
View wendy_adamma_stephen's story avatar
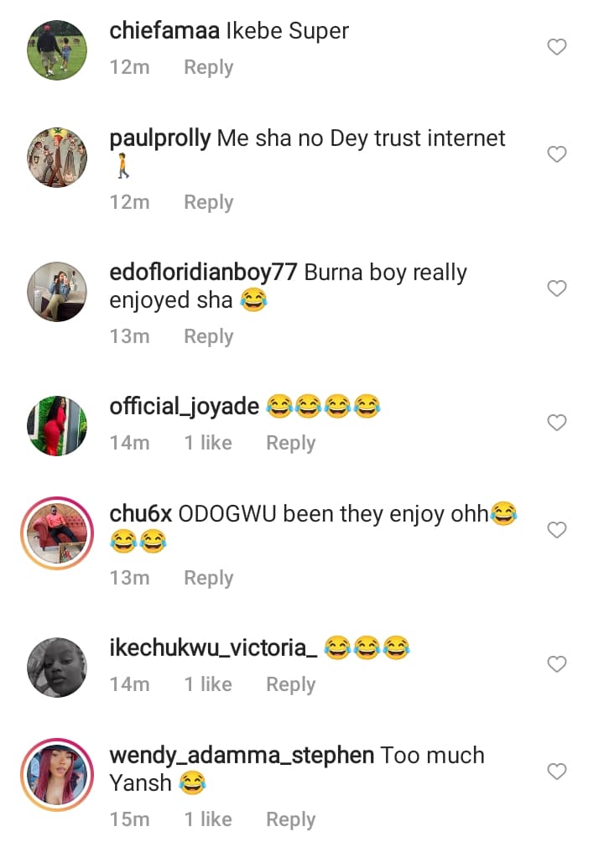57,774
